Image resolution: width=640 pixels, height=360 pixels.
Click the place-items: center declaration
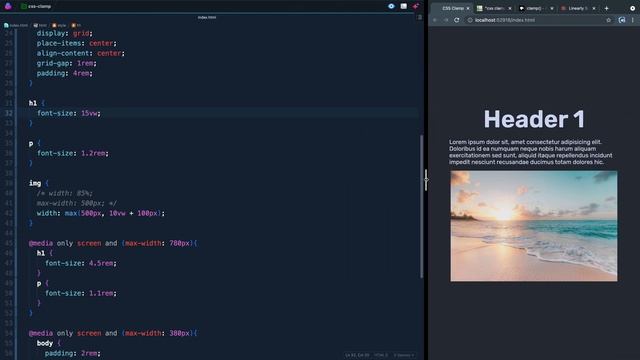click(x=77, y=43)
